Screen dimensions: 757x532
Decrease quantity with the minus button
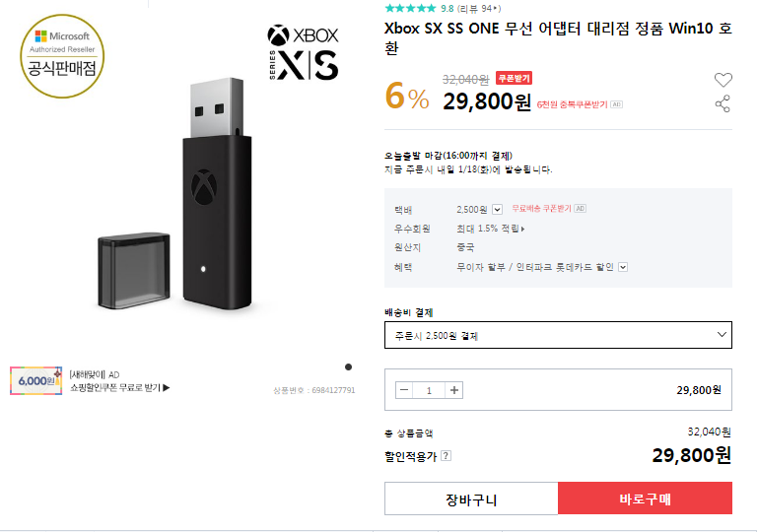click(x=404, y=390)
